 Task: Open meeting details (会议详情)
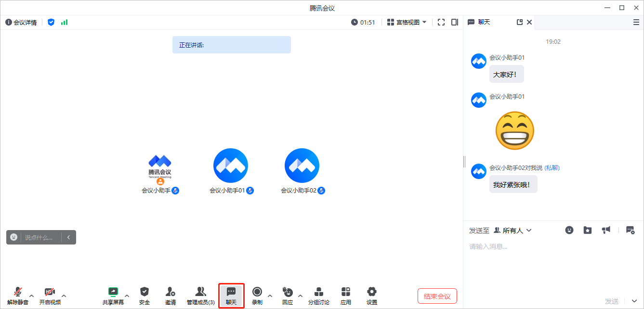click(21, 22)
